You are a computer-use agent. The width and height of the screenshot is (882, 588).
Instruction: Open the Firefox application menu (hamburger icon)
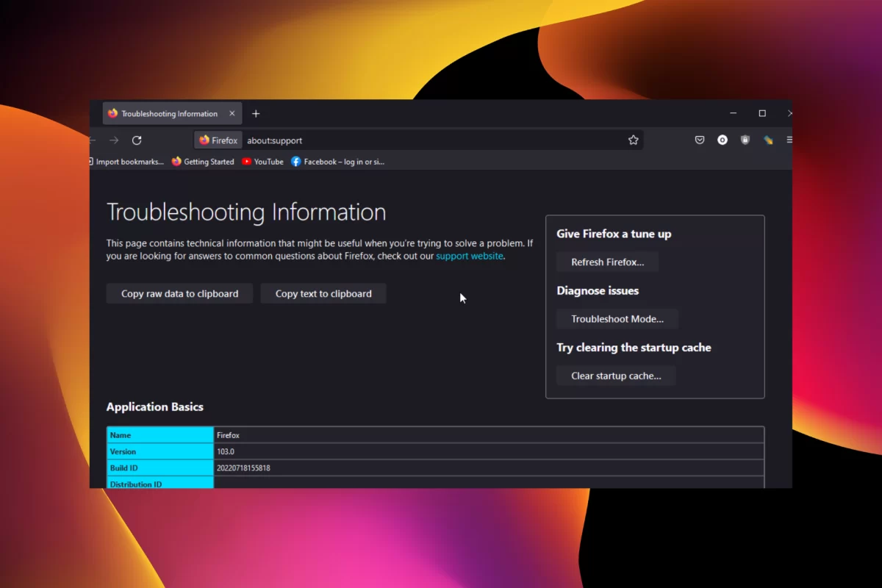click(x=789, y=140)
